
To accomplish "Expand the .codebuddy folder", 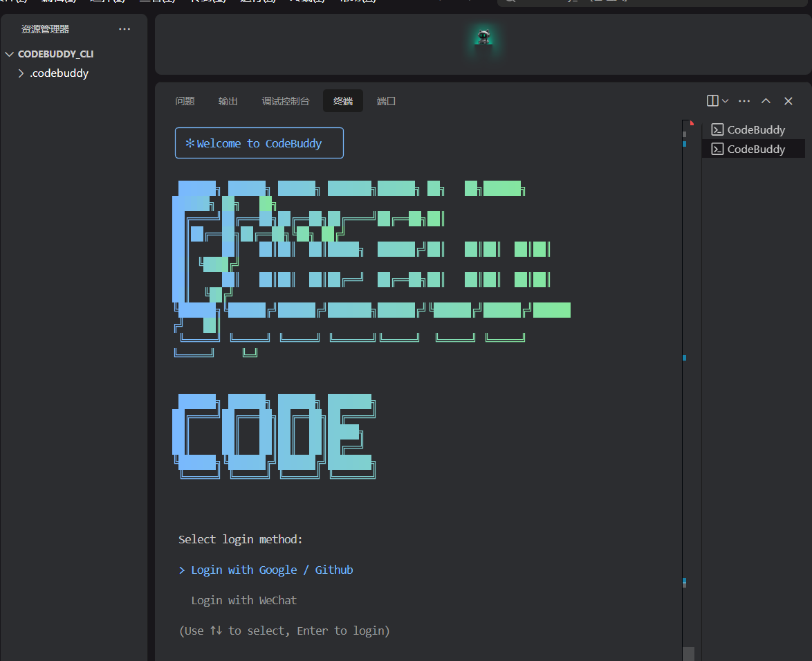I will (x=21, y=73).
